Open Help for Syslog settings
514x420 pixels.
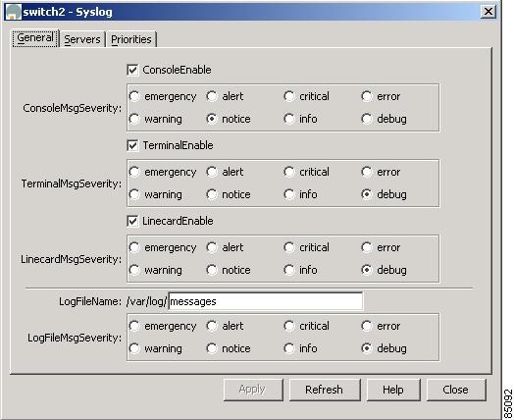(x=393, y=390)
